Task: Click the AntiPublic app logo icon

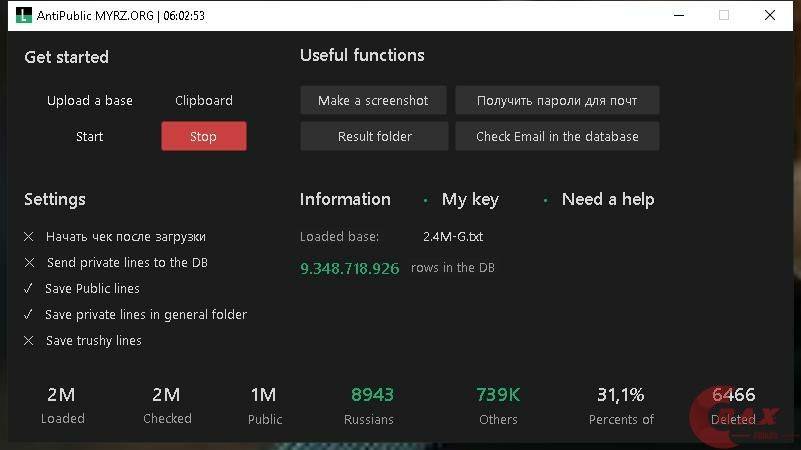Action: click(x=20, y=16)
